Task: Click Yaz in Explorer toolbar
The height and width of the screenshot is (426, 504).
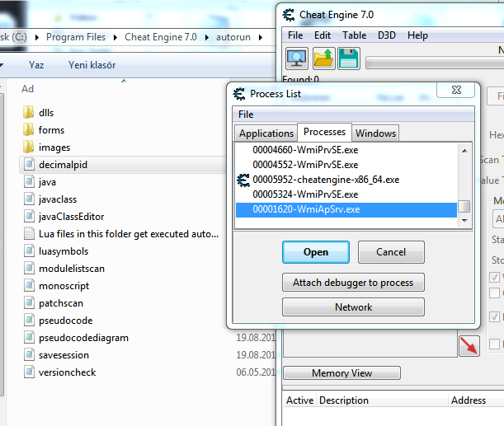Action: [36, 65]
